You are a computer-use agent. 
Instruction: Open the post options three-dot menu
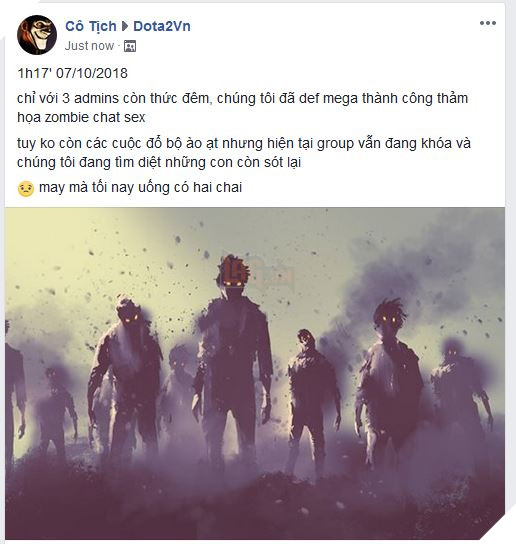pyautogui.click(x=488, y=23)
